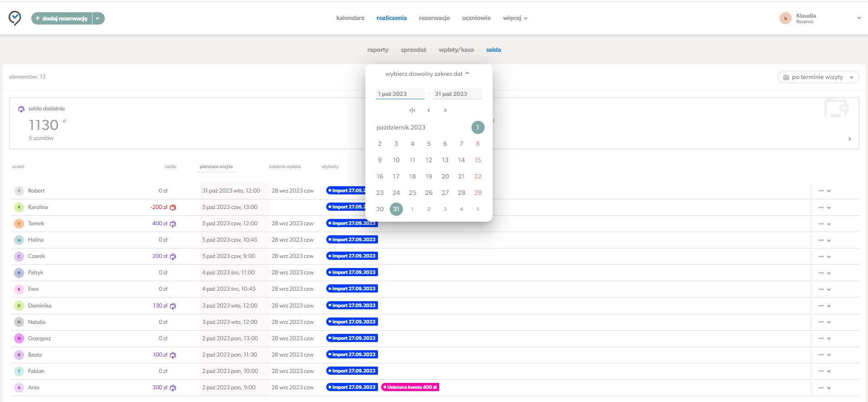
Task: Switch to the sprzedaż tab
Action: coord(413,50)
